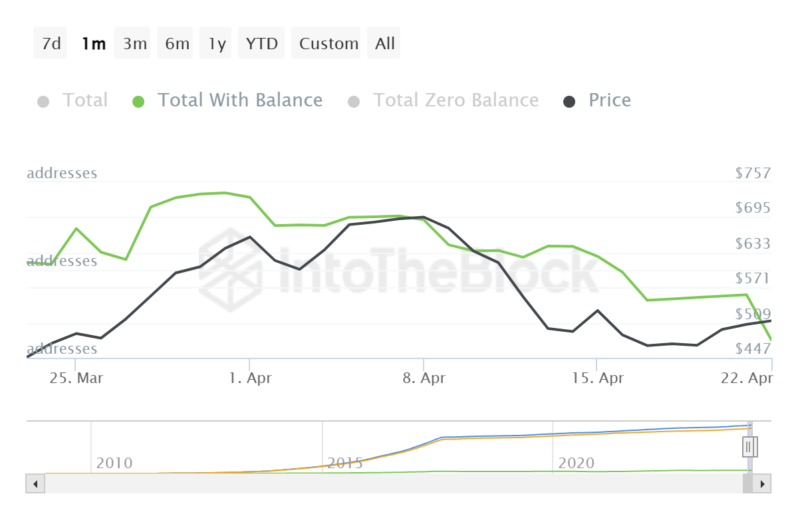Click the Zero Balance legend dot

click(x=354, y=102)
